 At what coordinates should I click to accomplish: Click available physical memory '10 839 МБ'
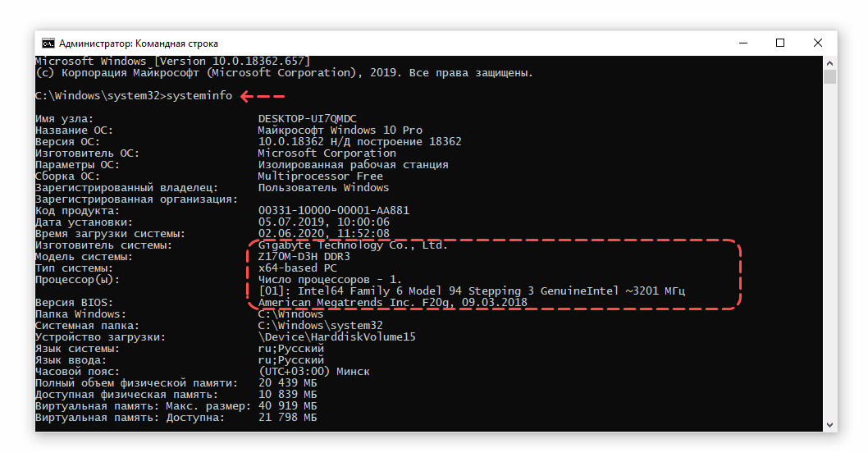click(x=288, y=394)
